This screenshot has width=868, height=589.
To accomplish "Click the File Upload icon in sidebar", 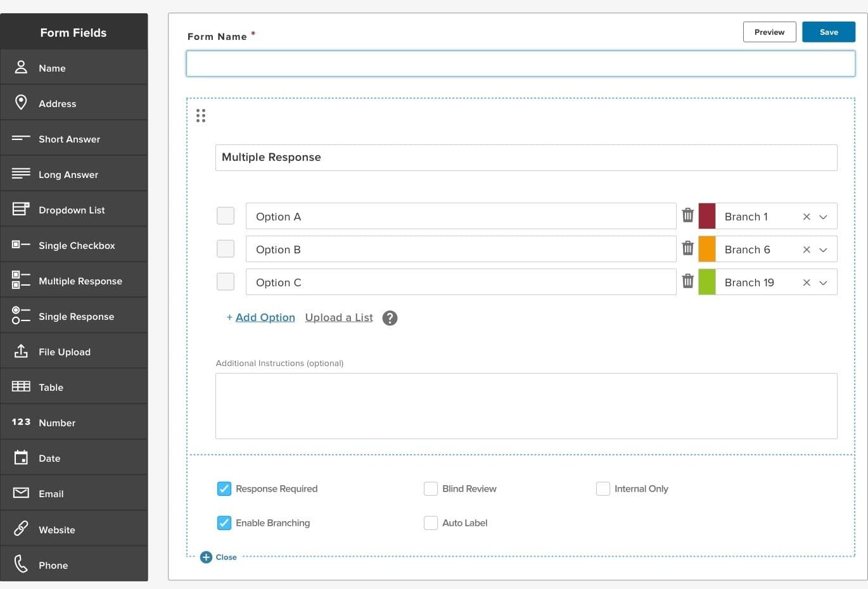I will [x=21, y=351].
